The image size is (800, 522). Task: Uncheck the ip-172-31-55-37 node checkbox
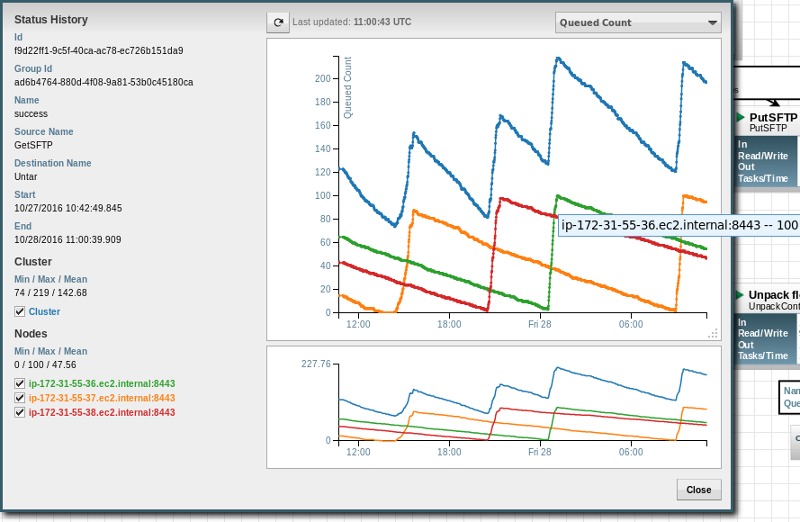click(20, 397)
